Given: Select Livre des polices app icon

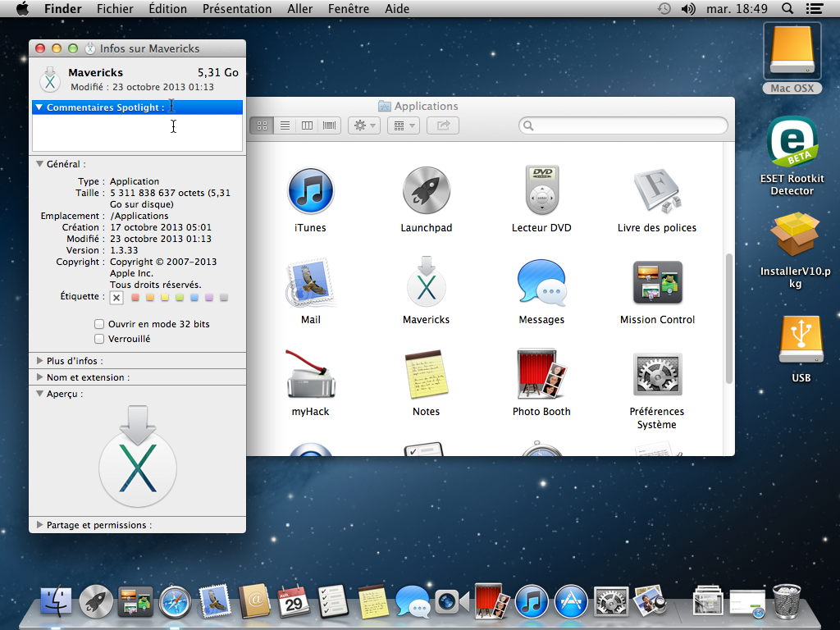Looking at the screenshot, I should coord(657,191).
